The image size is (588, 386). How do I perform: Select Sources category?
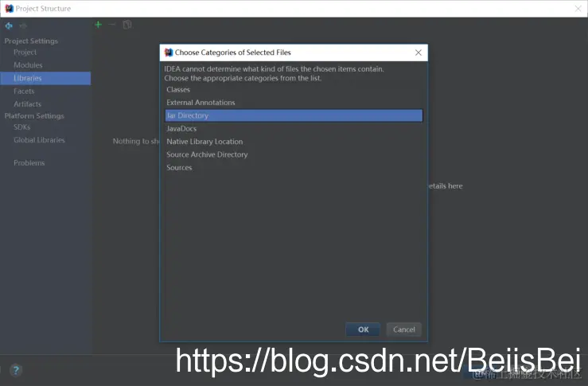pyautogui.click(x=294, y=168)
